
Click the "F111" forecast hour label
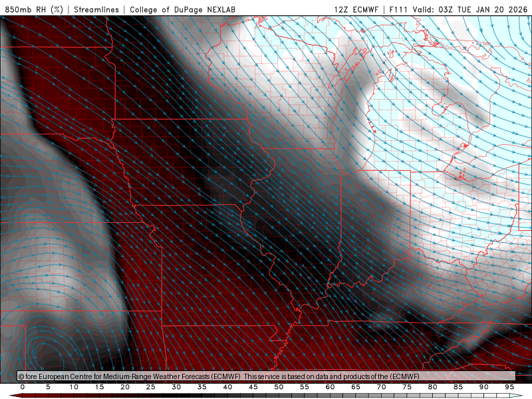(398, 9)
